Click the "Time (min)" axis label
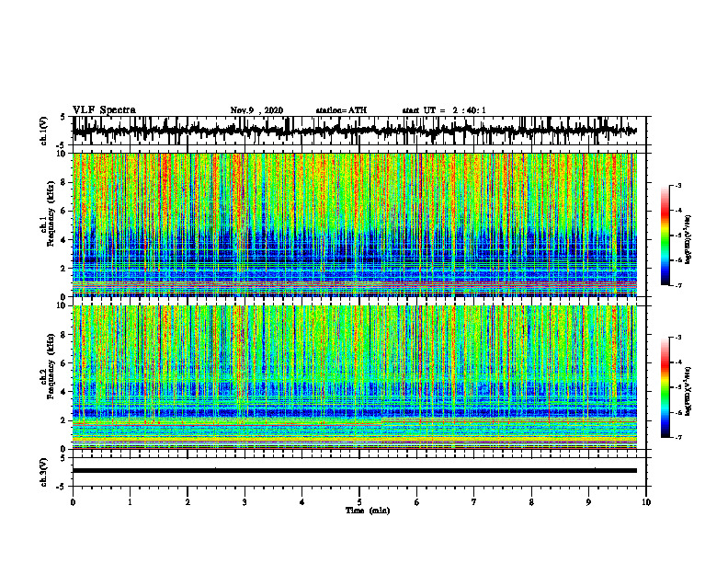 tap(368, 511)
